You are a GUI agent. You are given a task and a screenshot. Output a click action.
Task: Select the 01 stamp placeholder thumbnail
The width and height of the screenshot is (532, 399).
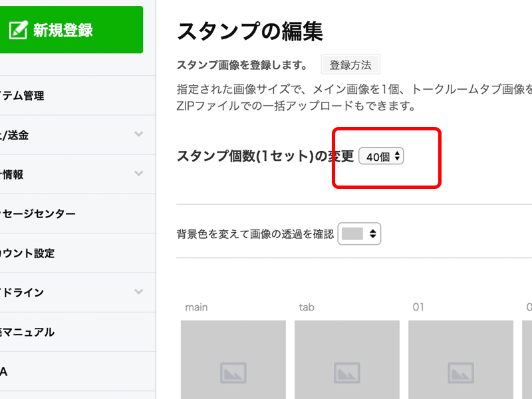(461, 360)
